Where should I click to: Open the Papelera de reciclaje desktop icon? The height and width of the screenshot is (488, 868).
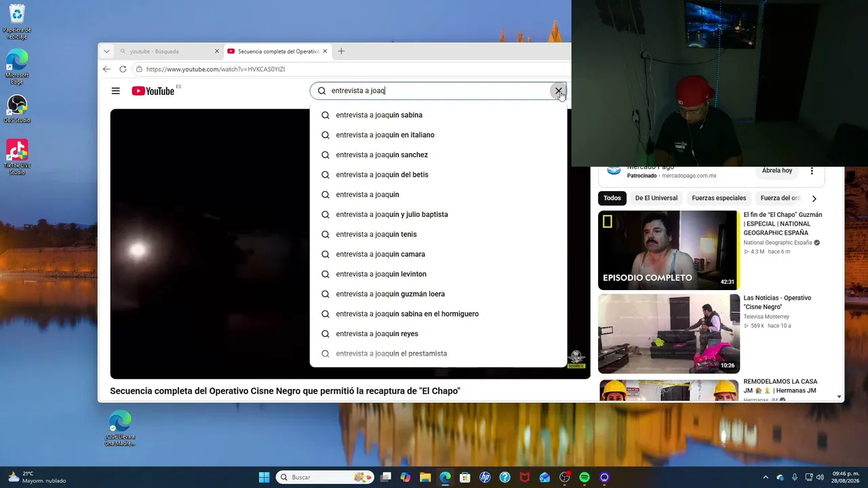click(x=17, y=22)
